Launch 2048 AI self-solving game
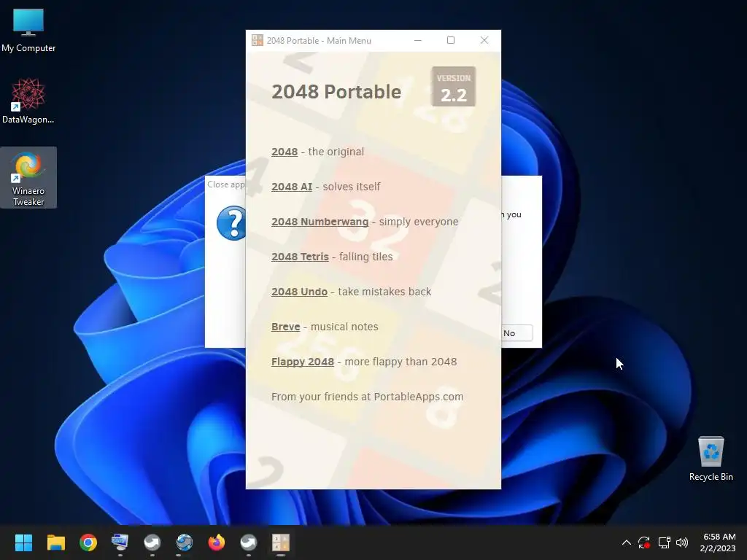The image size is (747, 560). pos(292,187)
